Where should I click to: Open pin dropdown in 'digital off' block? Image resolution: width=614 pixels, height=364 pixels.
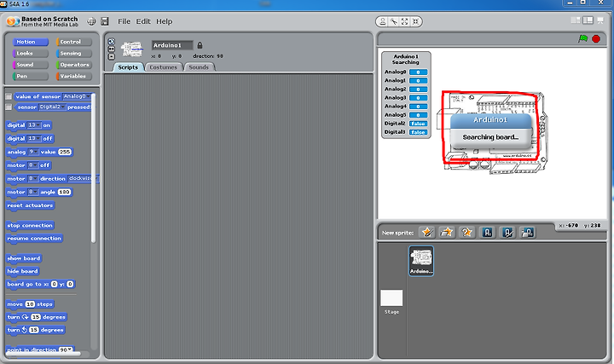[33, 139]
